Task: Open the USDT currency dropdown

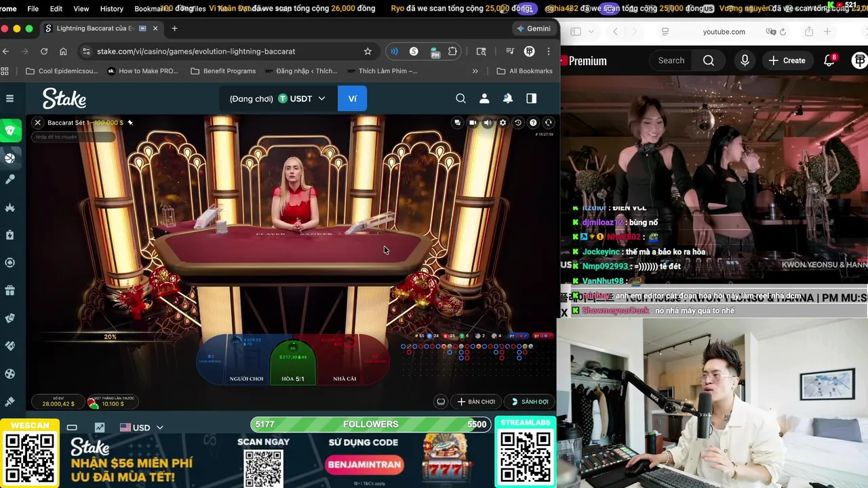Action: (302, 99)
